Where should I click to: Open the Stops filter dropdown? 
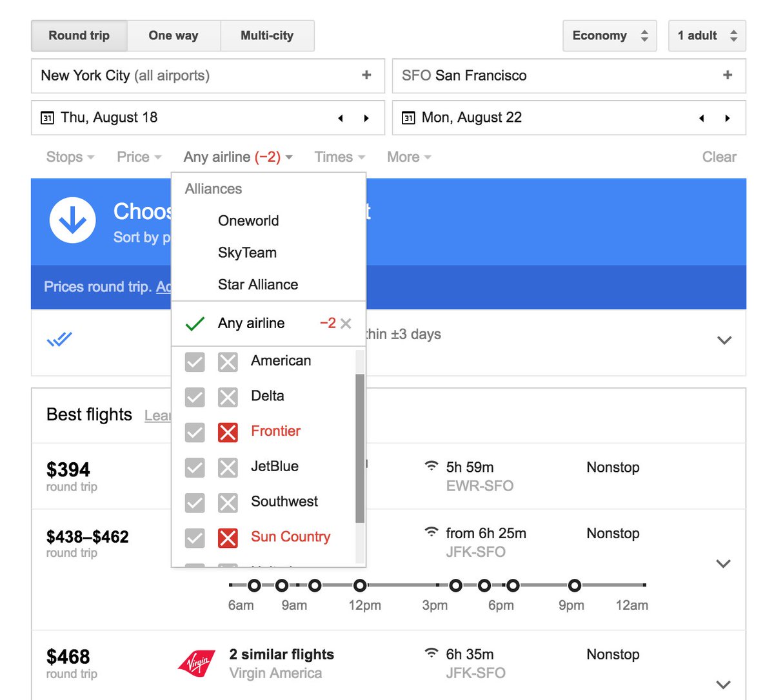point(70,157)
